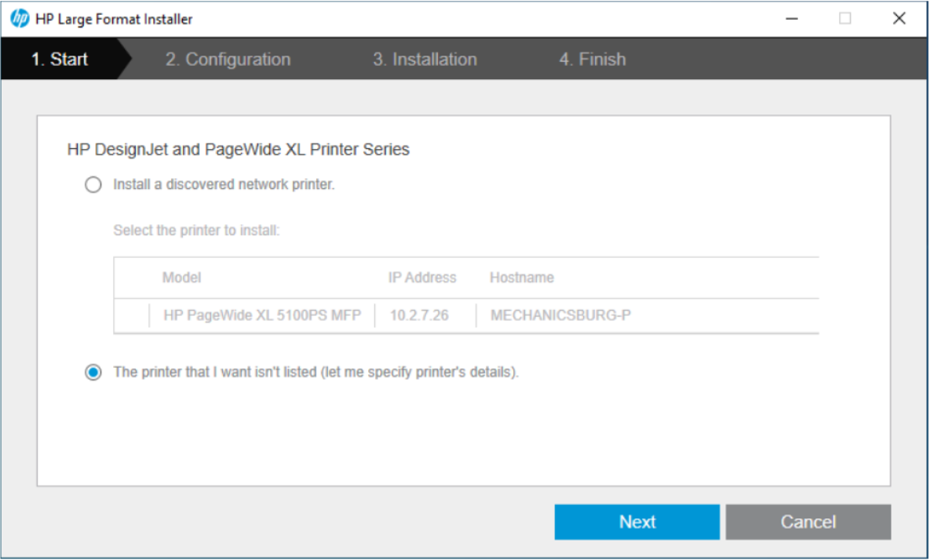Go to the "2. Configuration" step
Screen dimensions: 930x560
(228, 60)
